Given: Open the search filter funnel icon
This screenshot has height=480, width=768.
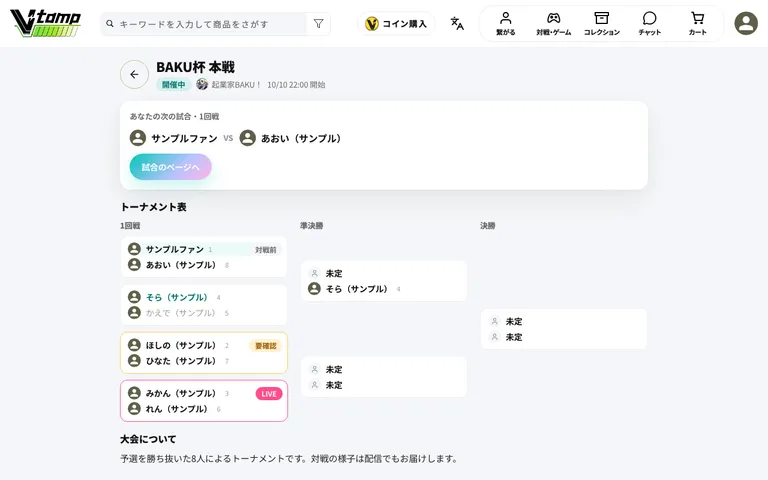Looking at the screenshot, I should point(318,24).
